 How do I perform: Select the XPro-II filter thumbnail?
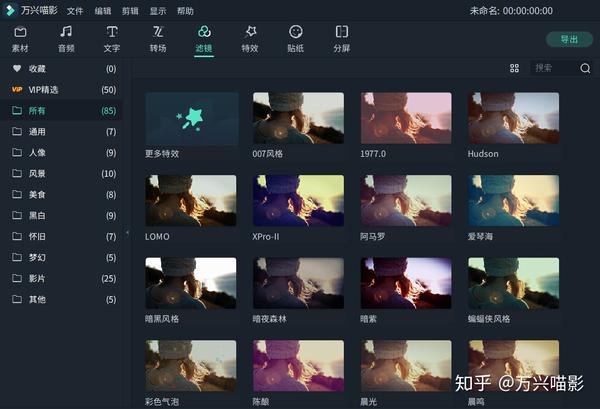tap(298, 200)
